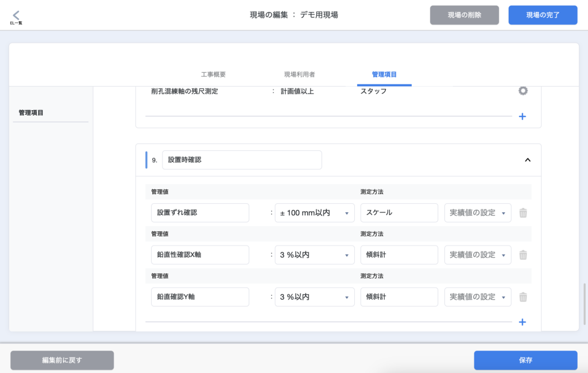
Task: Open the ± 100 mm以内 dropdown
Action: pos(314,213)
